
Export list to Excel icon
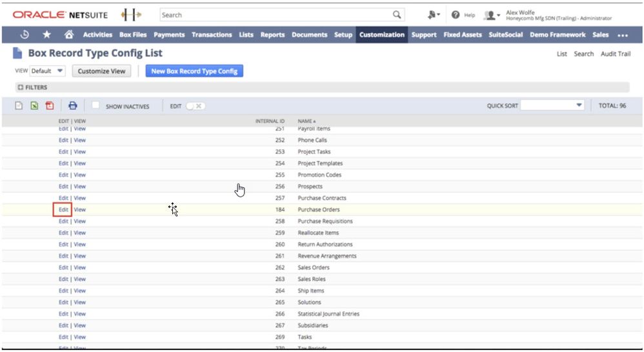tap(34, 106)
